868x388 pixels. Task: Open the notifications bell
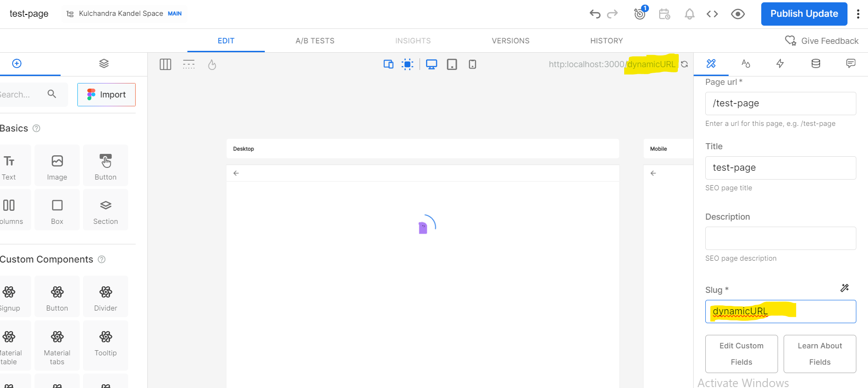[689, 14]
